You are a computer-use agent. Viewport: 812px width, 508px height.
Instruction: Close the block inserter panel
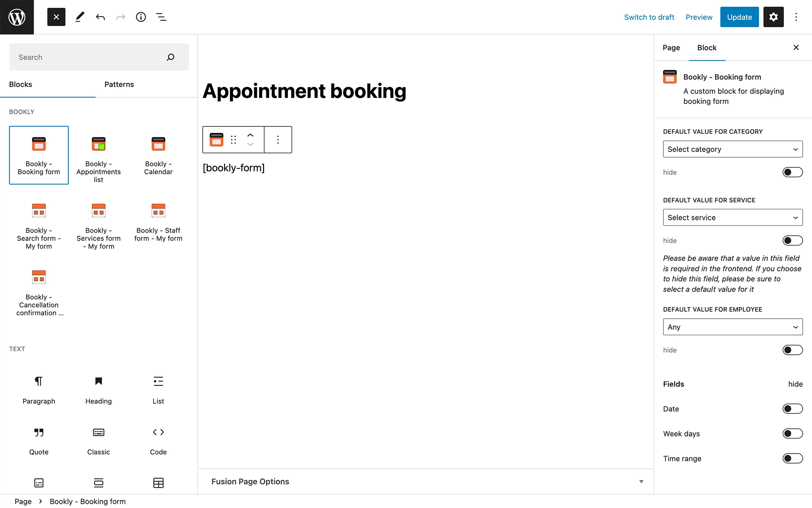(56, 17)
